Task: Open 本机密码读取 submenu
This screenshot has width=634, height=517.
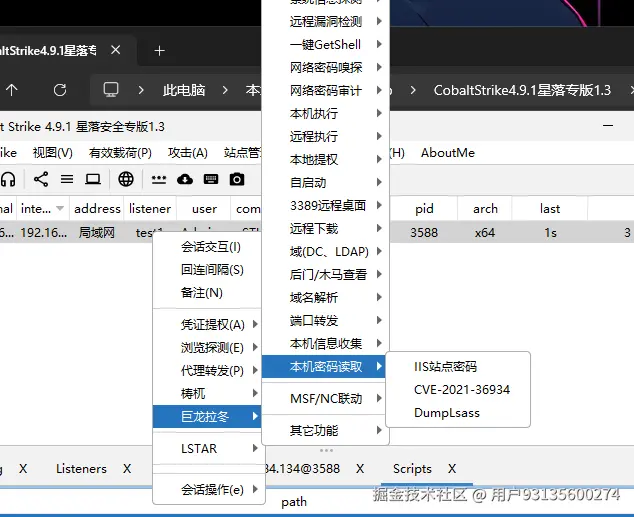Action: click(x=325, y=367)
